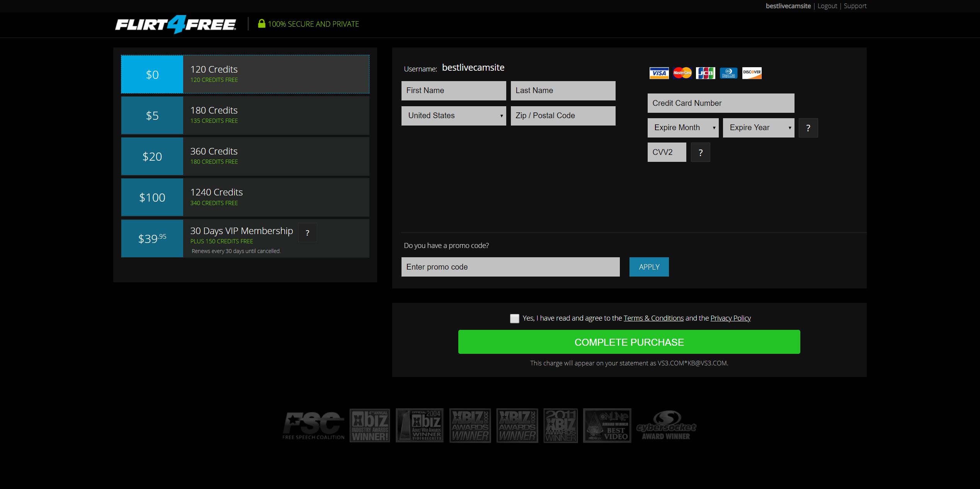Open the expiration date help question mark

[x=808, y=128]
